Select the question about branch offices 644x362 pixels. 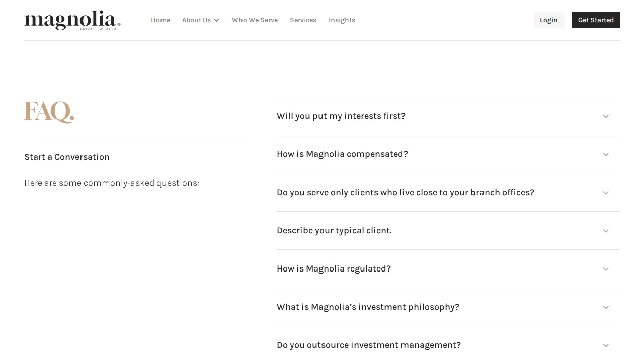coord(406,193)
